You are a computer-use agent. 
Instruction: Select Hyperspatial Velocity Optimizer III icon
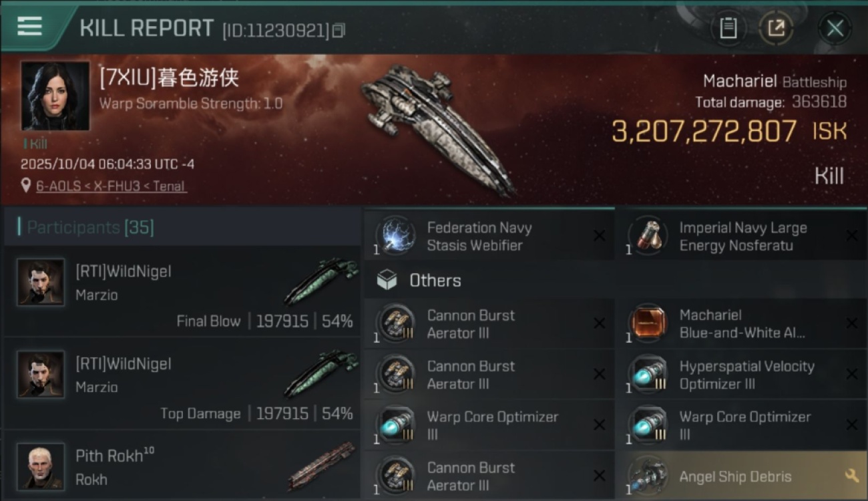(x=648, y=375)
